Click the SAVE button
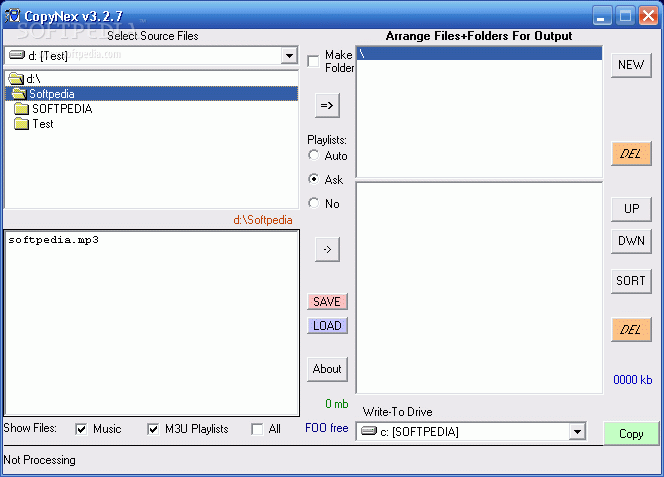664x477 pixels. click(327, 302)
